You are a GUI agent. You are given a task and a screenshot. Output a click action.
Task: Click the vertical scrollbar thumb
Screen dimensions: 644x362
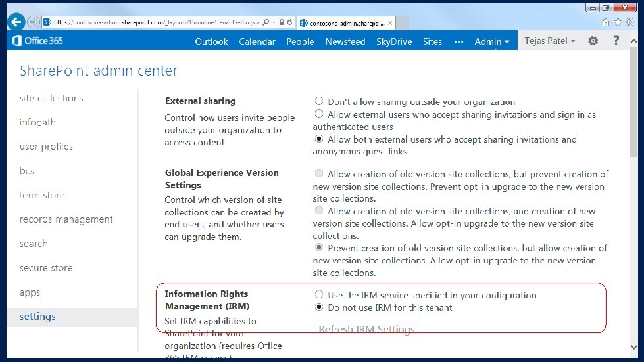[x=633, y=102]
